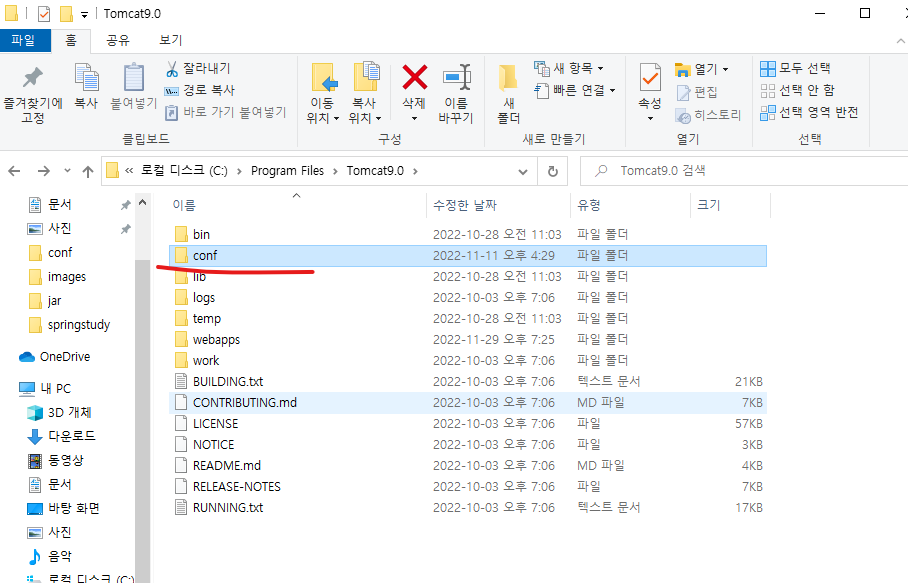This screenshot has height=583, width=908.
Task: Switch to Share (공유) ribbon tab
Action: pyautogui.click(x=118, y=41)
